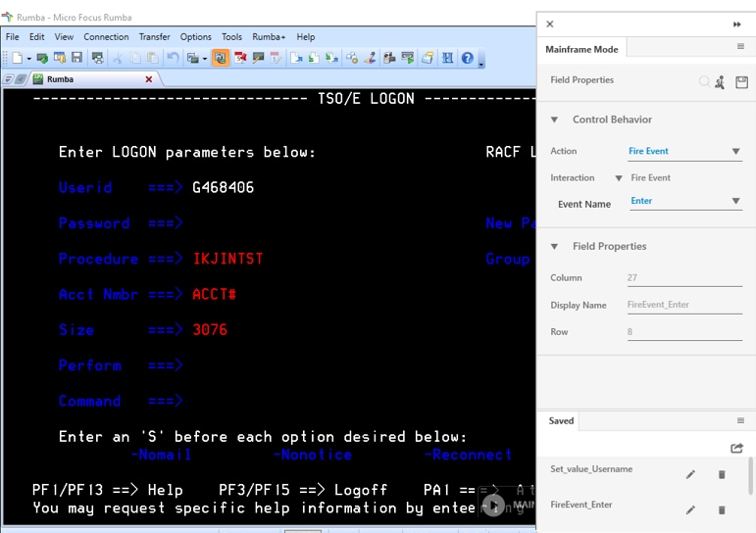Click the Copy toolbar icon
Viewport: 756px width, 533px height.
(x=135, y=59)
